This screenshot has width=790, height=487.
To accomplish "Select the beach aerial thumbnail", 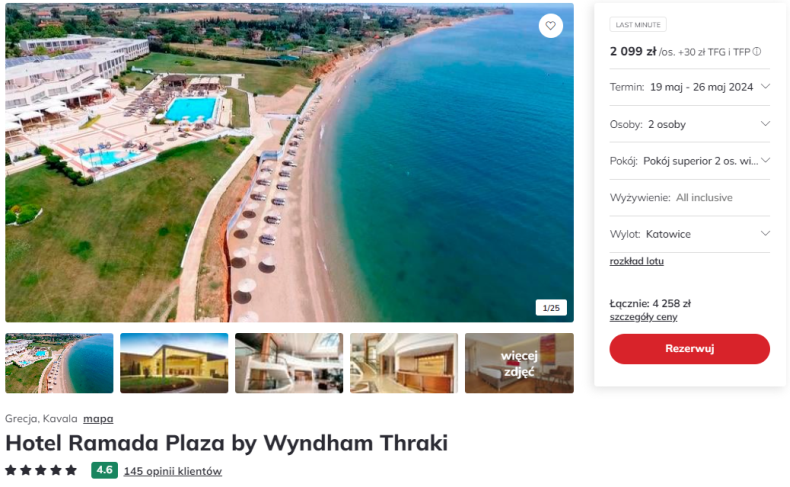I will click(x=59, y=363).
